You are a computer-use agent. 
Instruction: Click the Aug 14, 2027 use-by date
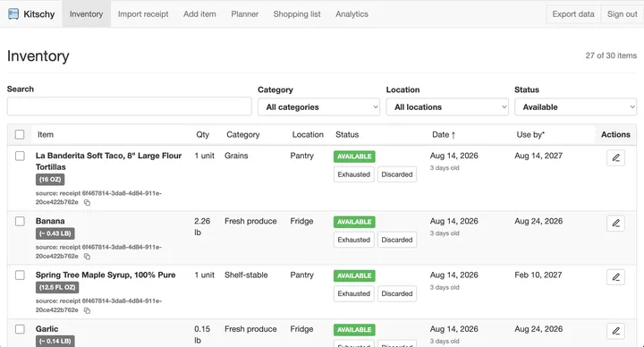point(538,156)
